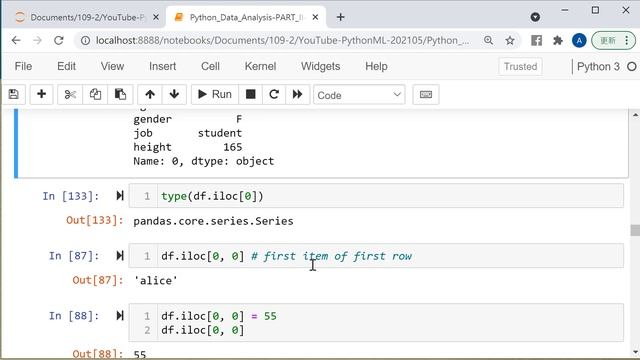640x360 pixels.
Task: Open the View menu
Action: pos(112,66)
